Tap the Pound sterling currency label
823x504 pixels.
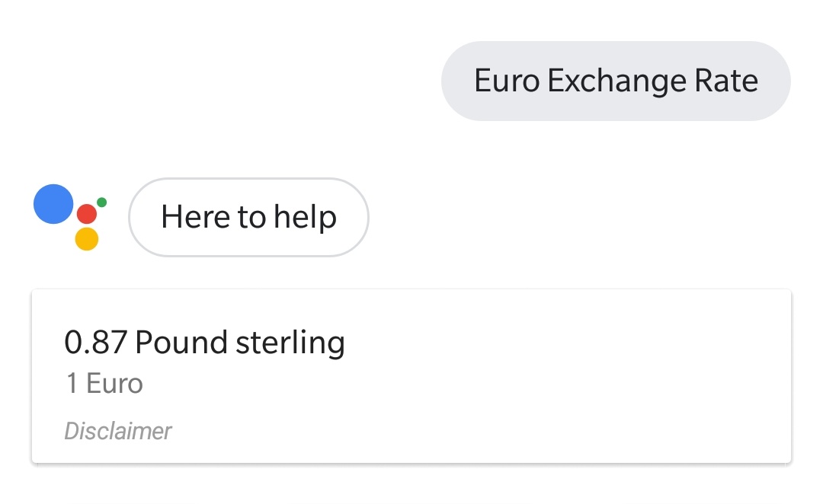240,343
